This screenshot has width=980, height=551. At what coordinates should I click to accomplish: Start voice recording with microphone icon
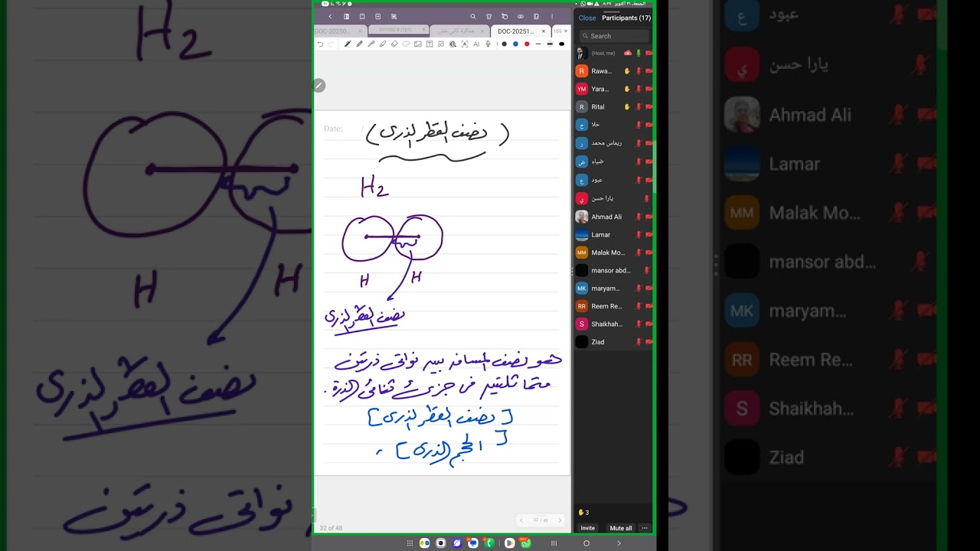pos(488,44)
